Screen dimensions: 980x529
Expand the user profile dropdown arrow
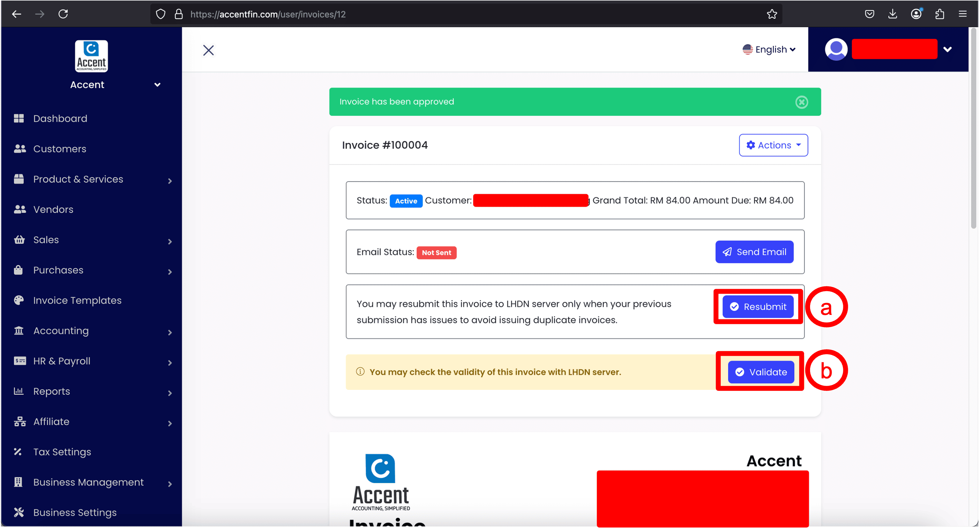click(x=947, y=49)
